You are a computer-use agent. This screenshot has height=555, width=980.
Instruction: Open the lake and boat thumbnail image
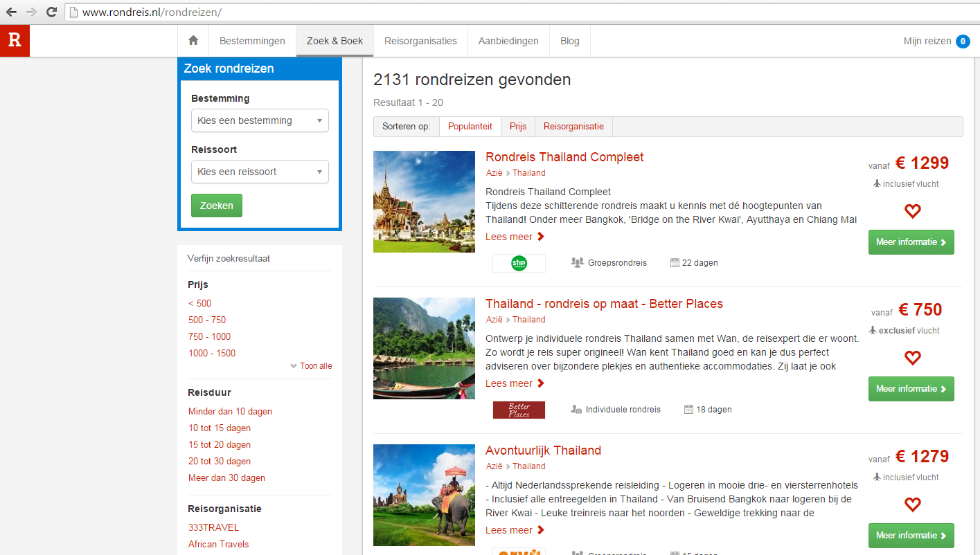(x=424, y=348)
